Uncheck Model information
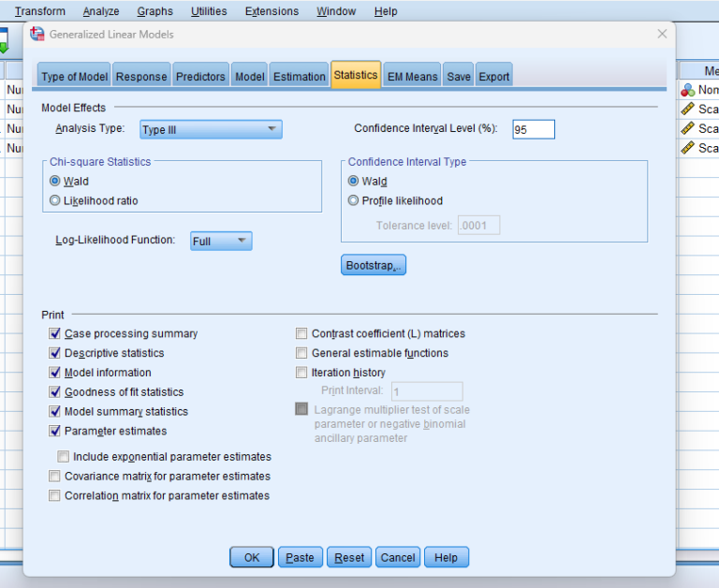Viewport: 719px width, 588px height. click(54, 373)
